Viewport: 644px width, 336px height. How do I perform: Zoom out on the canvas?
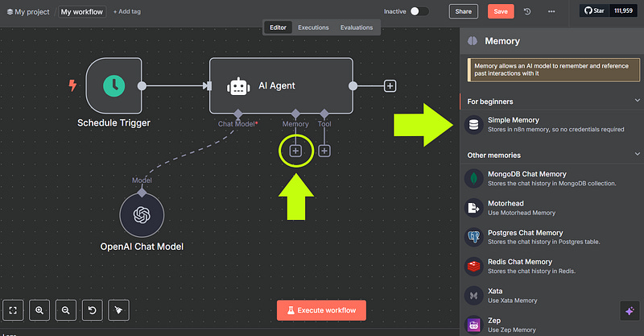click(x=66, y=310)
